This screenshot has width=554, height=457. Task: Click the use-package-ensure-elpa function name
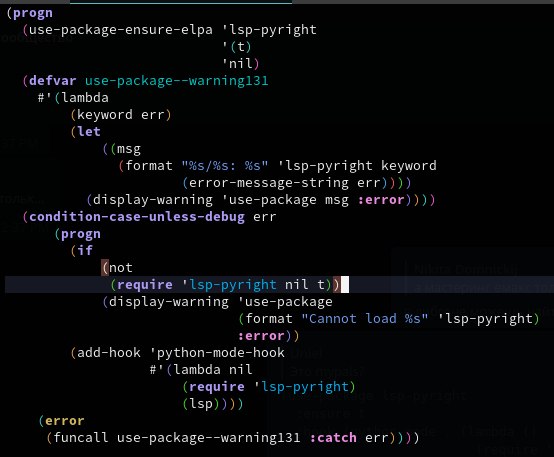pos(121,30)
